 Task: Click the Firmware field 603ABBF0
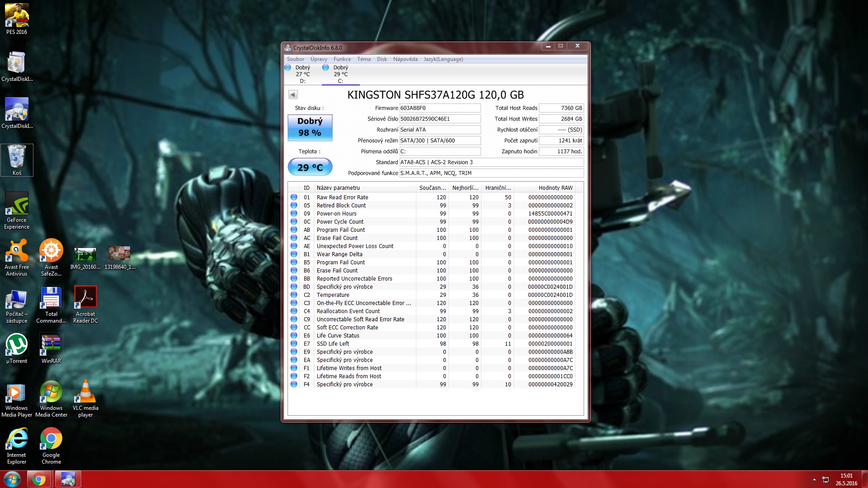[440, 108]
